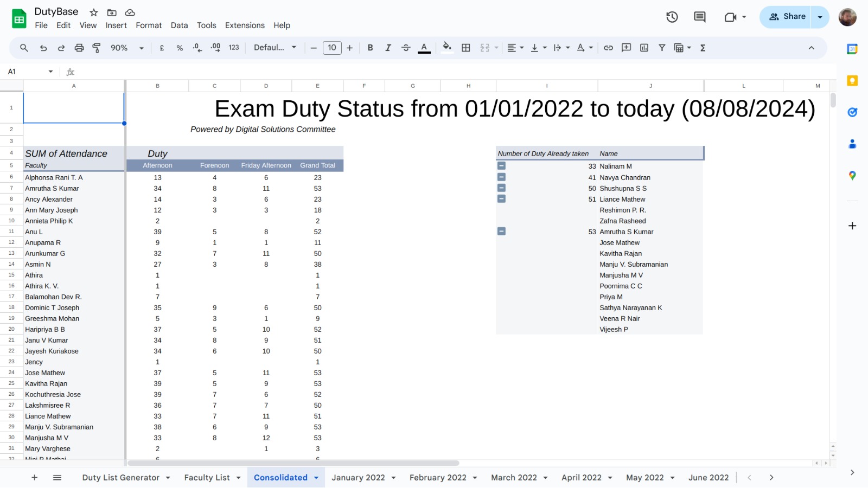This screenshot has width=868, height=488.
Task: Click the borders icon in toolbar
Action: click(x=465, y=48)
